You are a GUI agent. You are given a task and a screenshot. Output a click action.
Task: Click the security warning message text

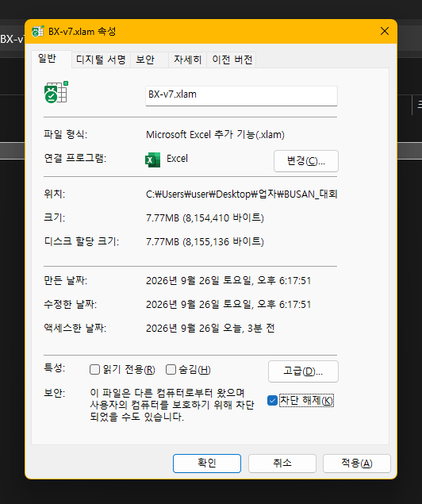(x=172, y=405)
